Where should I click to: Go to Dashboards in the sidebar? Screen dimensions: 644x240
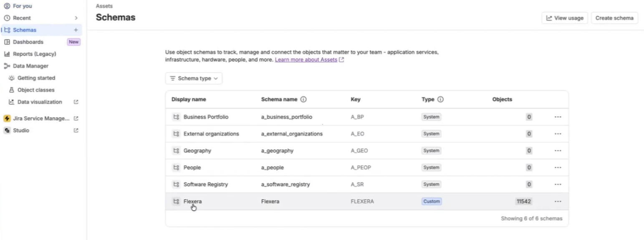pos(28,42)
